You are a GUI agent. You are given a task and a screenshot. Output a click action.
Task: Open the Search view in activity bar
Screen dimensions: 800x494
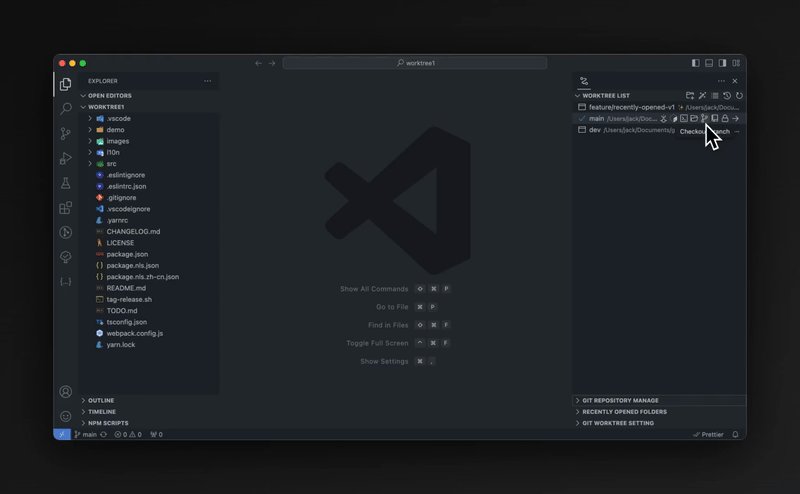pyautogui.click(x=65, y=108)
